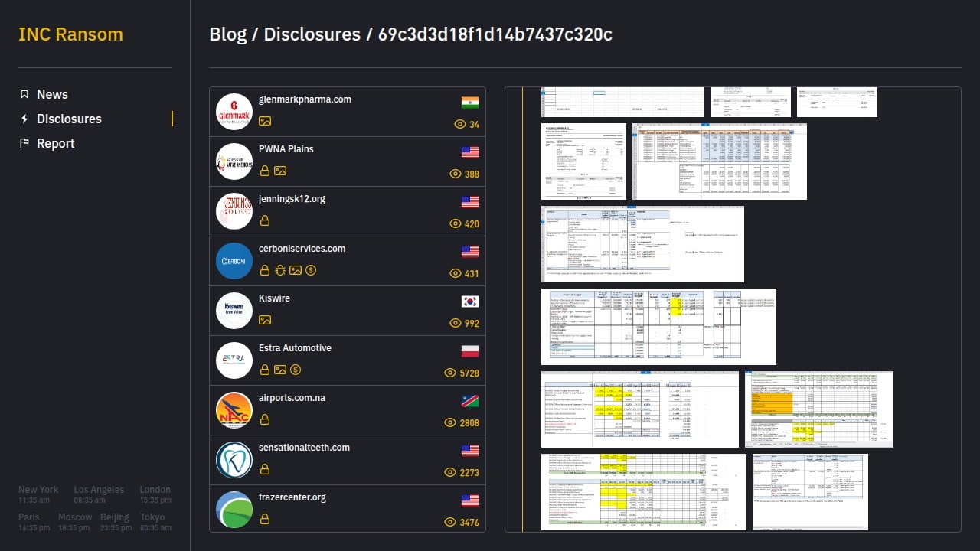This screenshot has width=980, height=551.
Task: Click the lock icon under jenningsk12.org
Action: coord(265,220)
